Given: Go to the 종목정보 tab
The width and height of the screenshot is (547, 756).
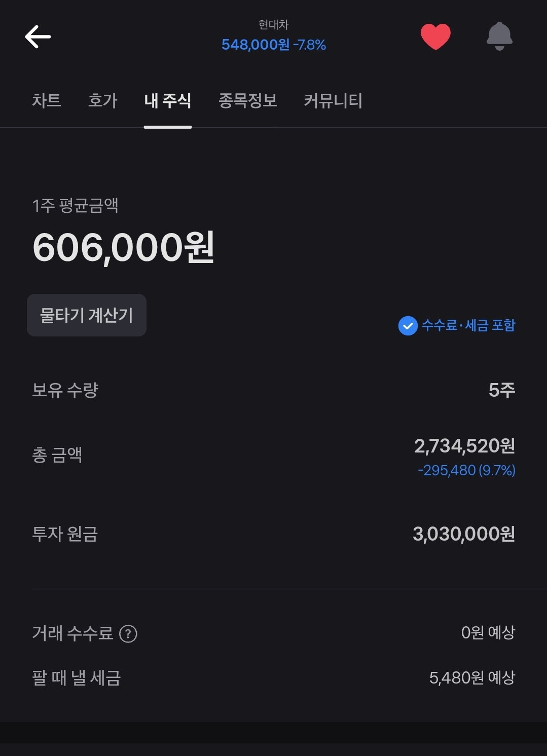Looking at the screenshot, I should [248, 100].
